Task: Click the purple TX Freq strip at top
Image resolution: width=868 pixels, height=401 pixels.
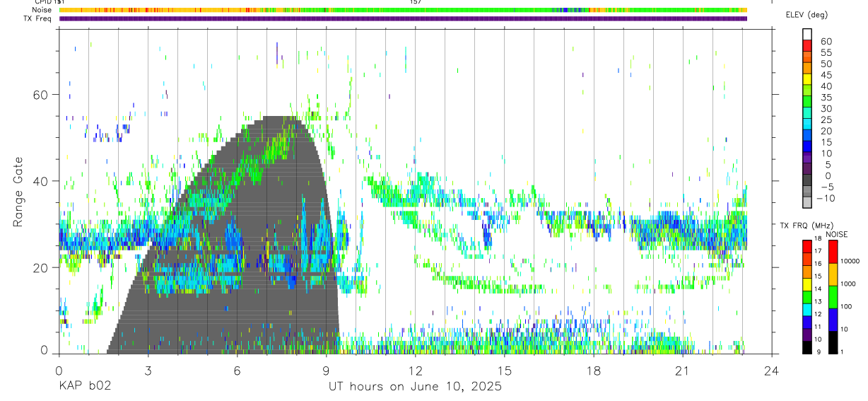Action: tap(403, 18)
